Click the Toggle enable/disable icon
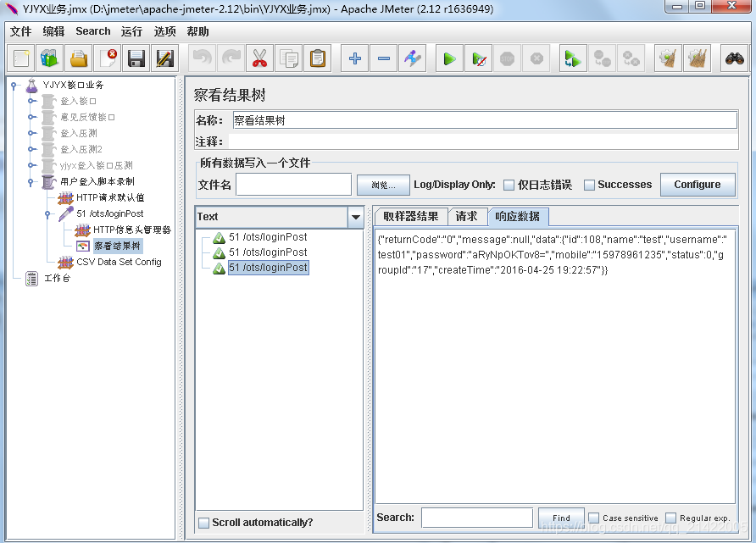 (413, 58)
